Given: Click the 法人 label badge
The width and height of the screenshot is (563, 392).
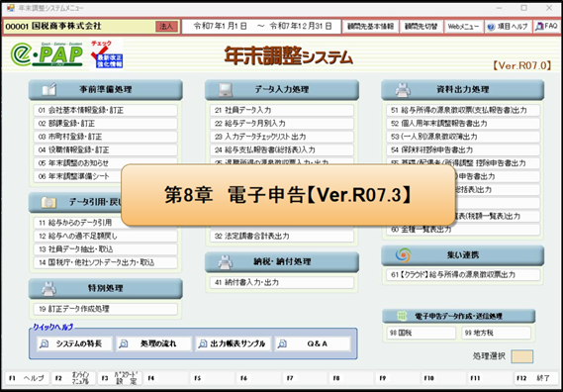Looking at the screenshot, I should click(x=166, y=26).
